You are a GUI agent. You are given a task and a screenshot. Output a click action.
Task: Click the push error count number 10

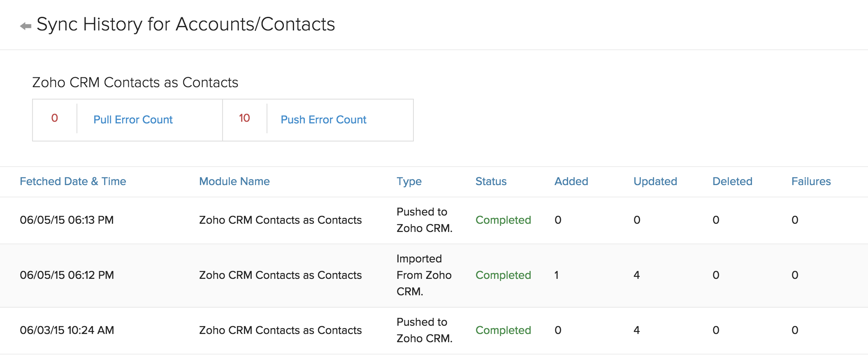(x=244, y=118)
